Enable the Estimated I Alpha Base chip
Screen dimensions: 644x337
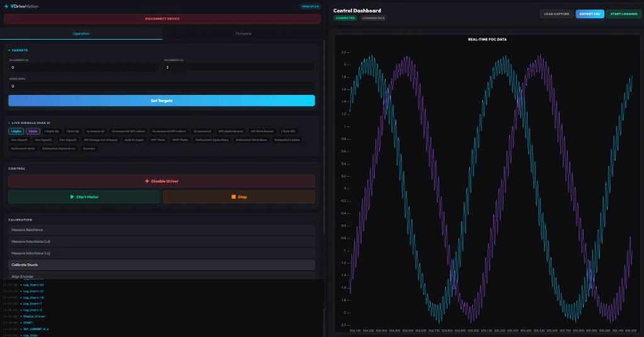click(212, 140)
